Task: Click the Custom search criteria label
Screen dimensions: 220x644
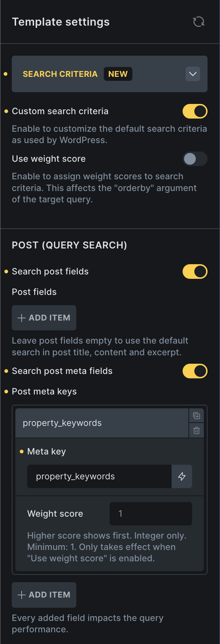Action: (60, 111)
